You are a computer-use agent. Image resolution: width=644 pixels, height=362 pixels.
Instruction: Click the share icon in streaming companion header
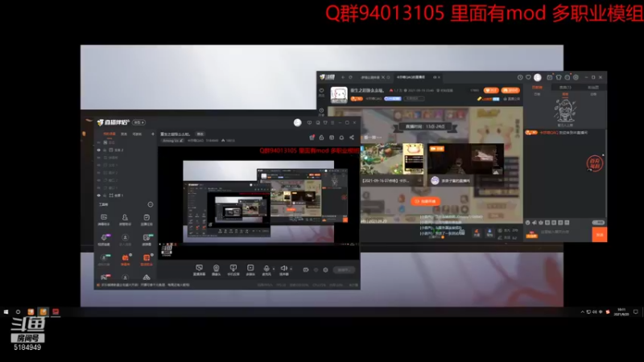click(x=352, y=138)
